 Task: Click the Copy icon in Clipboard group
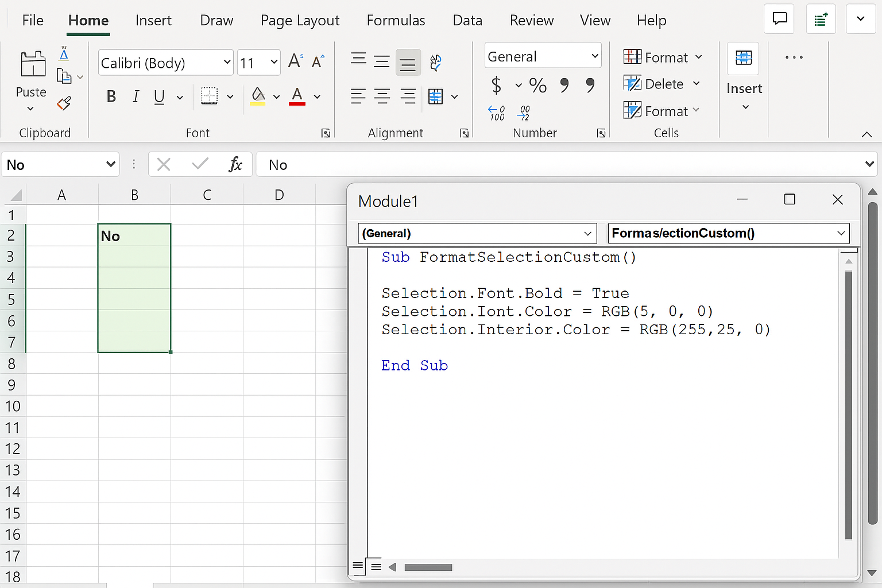tap(64, 76)
